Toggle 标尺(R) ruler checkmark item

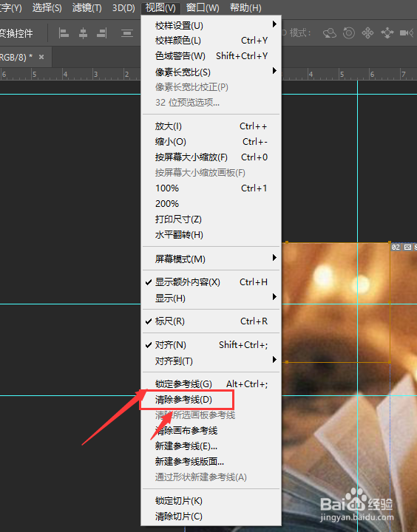coord(211,321)
